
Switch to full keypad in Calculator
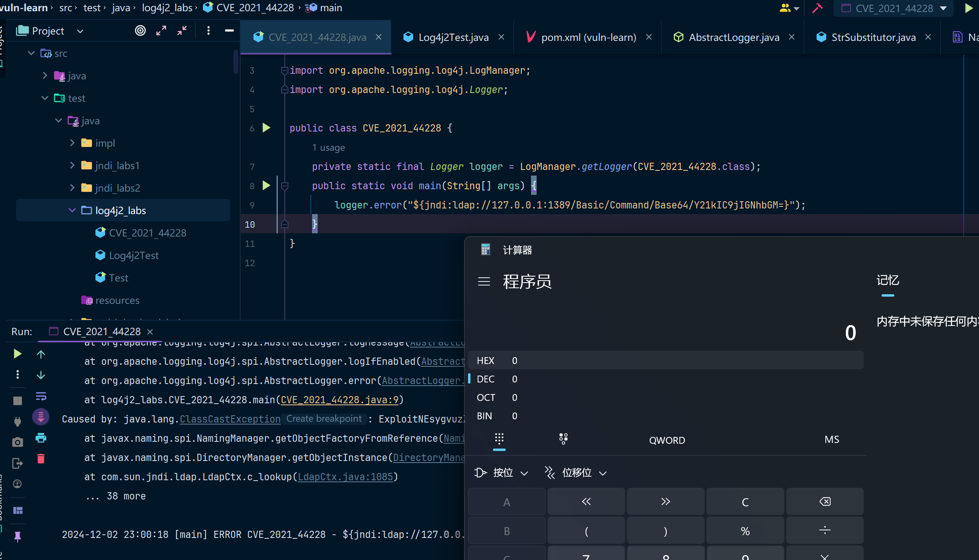(499, 439)
